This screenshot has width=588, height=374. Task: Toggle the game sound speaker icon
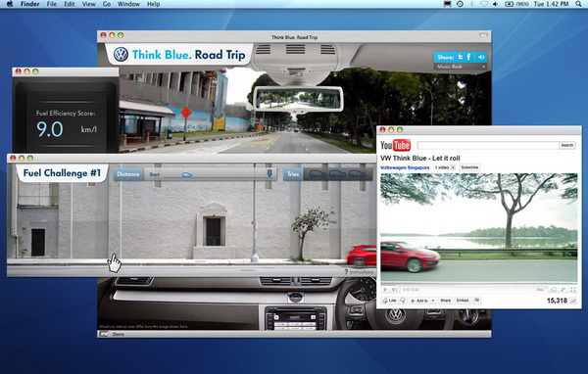(x=481, y=57)
